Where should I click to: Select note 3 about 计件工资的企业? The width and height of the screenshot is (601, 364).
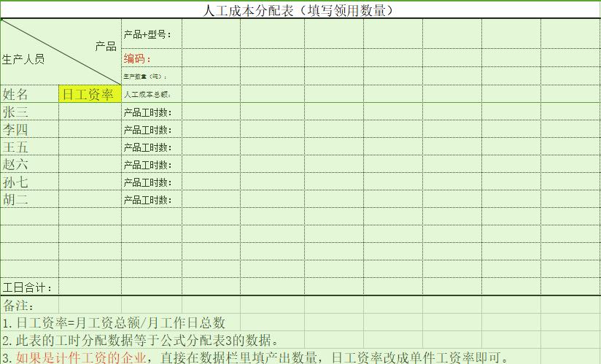pyautogui.click(x=255, y=357)
